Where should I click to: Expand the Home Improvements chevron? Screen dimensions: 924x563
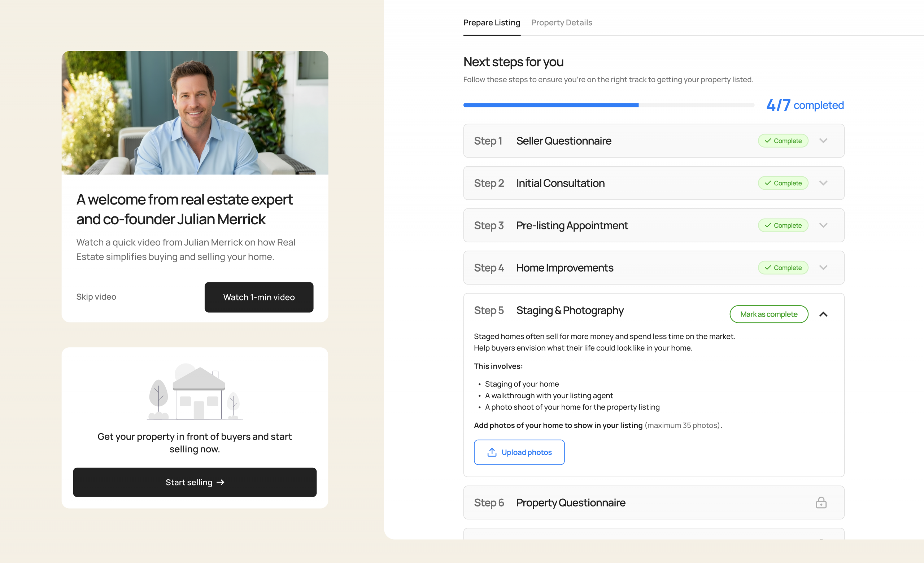pyautogui.click(x=823, y=268)
